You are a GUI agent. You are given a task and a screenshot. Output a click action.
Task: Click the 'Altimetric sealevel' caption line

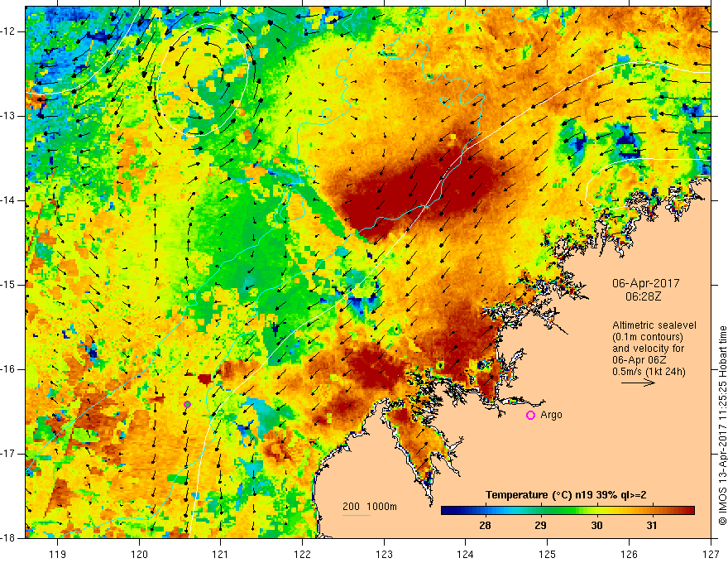654,325
